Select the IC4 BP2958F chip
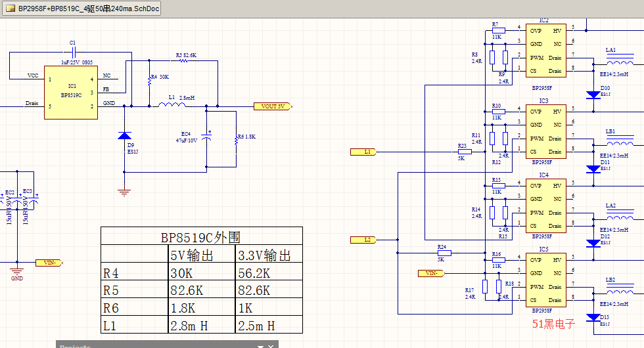 pos(546,206)
